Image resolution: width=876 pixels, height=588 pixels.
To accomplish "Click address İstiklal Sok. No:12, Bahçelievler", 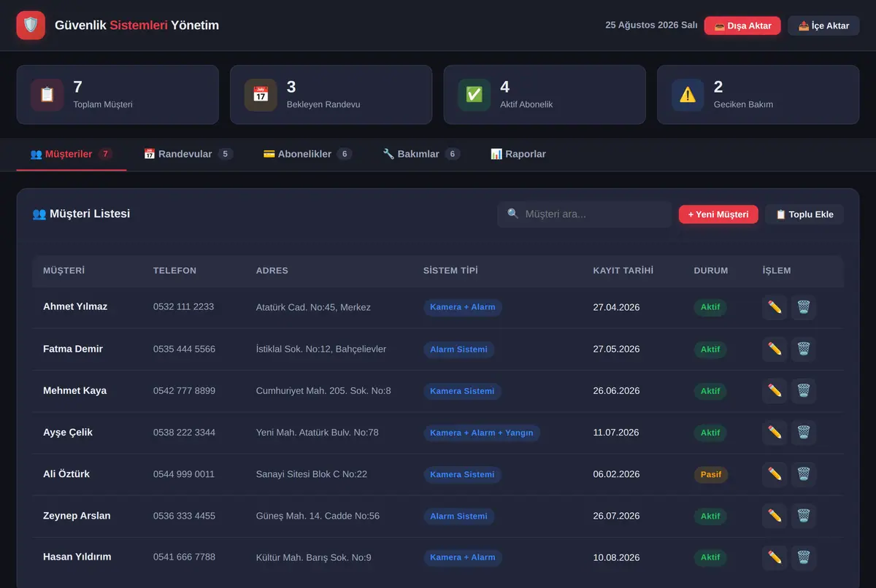I will click(321, 349).
